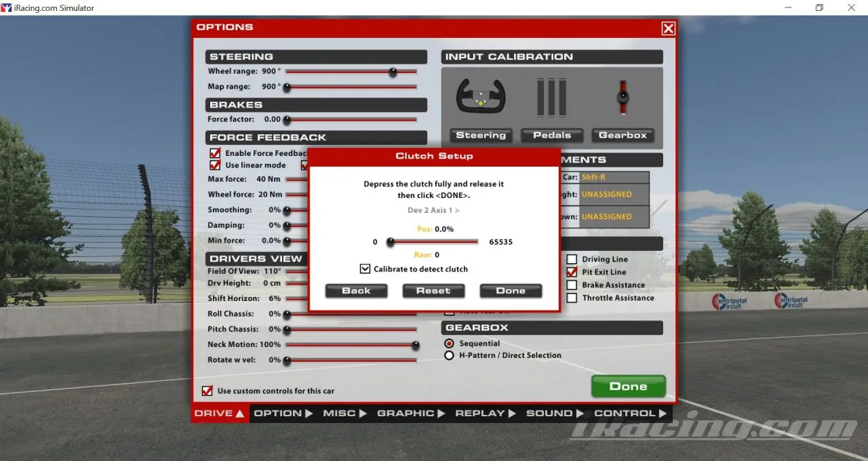The width and height of the screenshot is (868, 461).
Task: Turn on Brake Assistance checkbox
Action: coord(572,285)
